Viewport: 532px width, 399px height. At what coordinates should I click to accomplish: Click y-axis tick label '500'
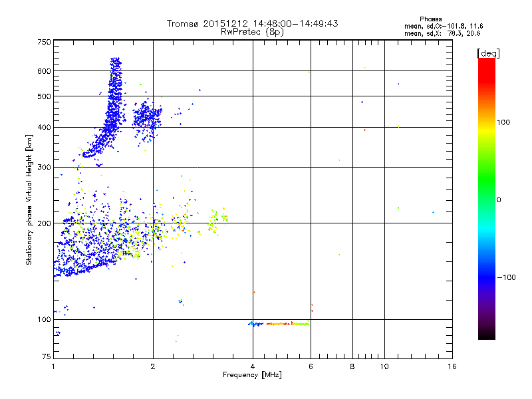44,96
